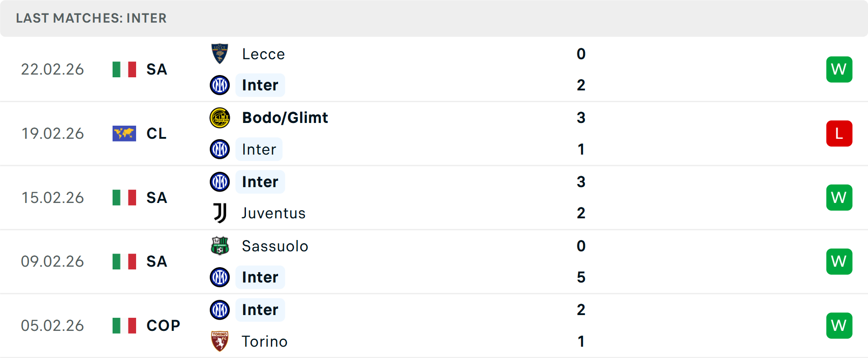Click the Italian flag next to COP
This screenshot has width=868, height=358.
(x=124, y=325)
